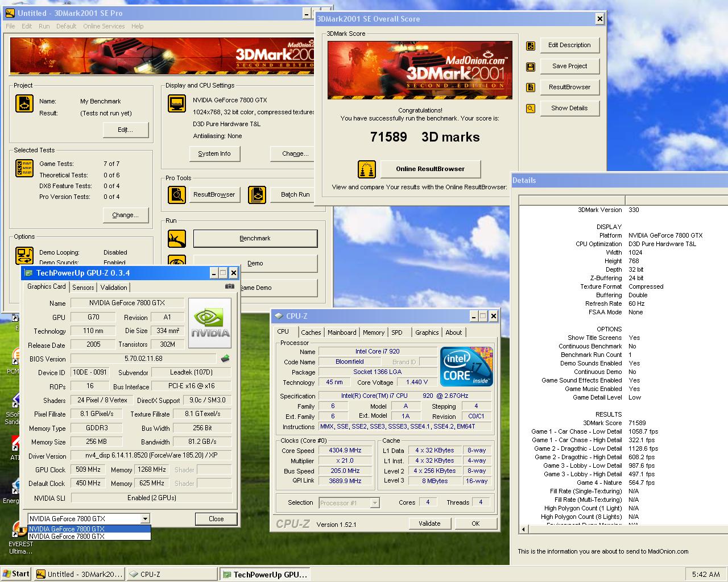Viewport: 728px width, 582px height.
Task: Click the Show Details button
Action: coord(569,109)
